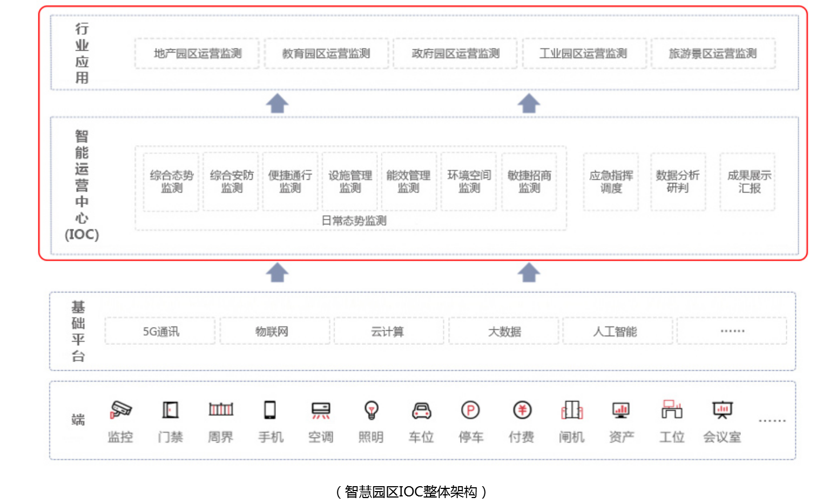
Task: Click the 监控 text label
Action: click(120, 437)
